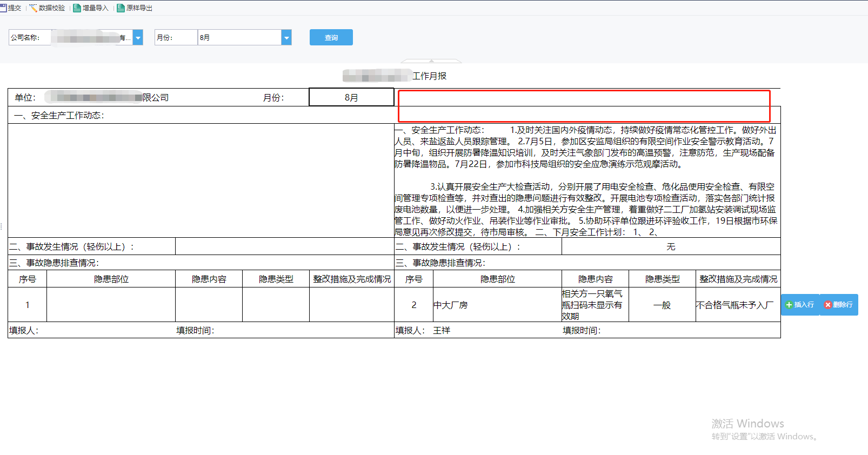Click the right 整改措施及完成情况 column header
This screenshot has height=455, width=868.
(x=738, y=279)
